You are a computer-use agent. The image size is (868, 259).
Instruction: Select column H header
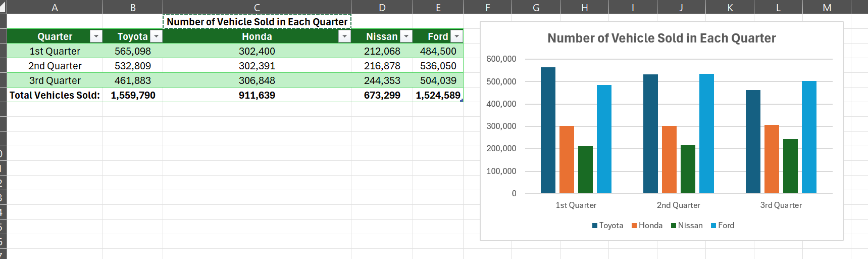click(585, 7)
